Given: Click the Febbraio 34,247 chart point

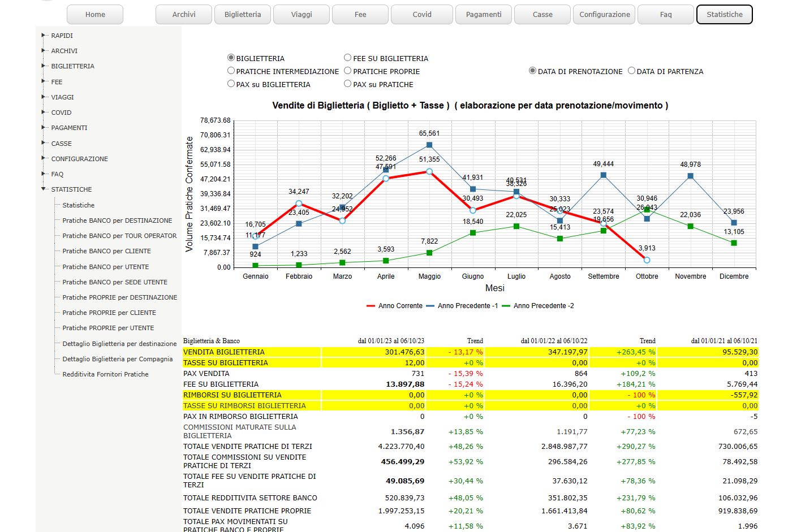Looking at the screenshot, I should pyautogui.click(x=299, y=204).
